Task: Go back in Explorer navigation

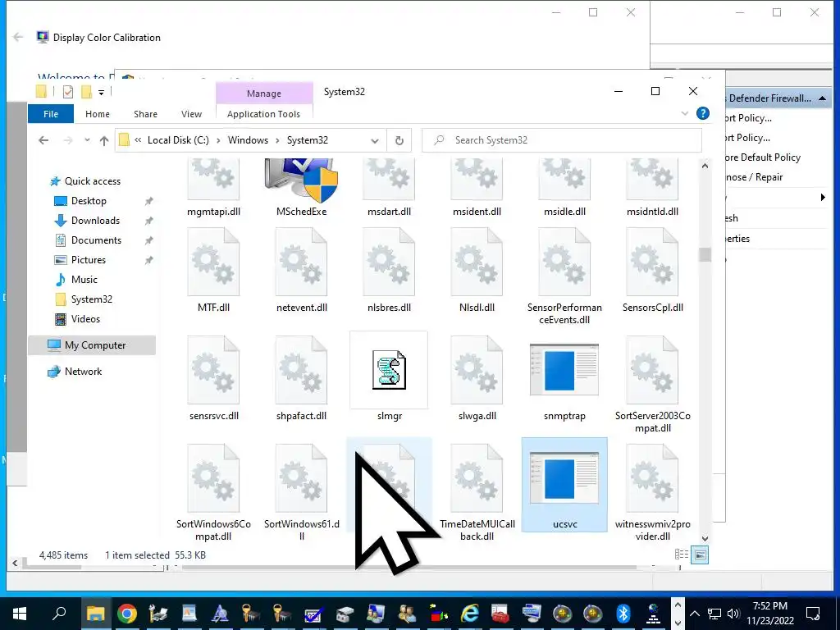Action: coord(43,140)
